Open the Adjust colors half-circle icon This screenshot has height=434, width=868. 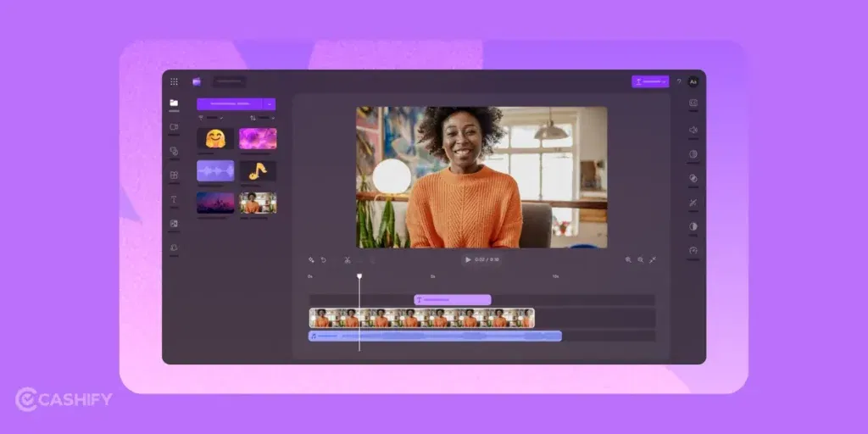pyautogui.click(x=693, y=226)
